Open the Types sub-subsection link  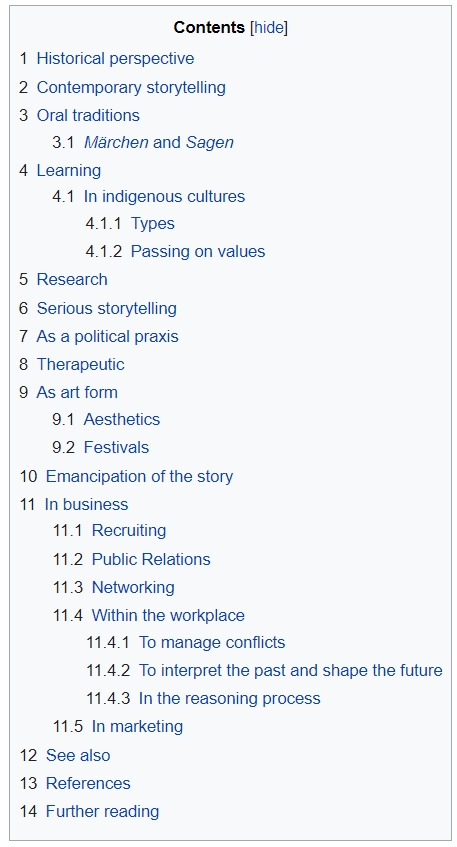pyautogui.click(x=153, y=224)
